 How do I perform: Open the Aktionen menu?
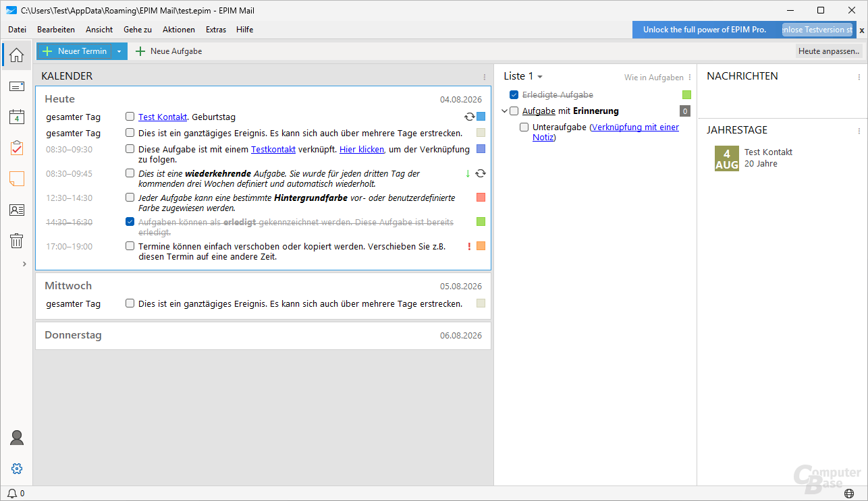179,30
